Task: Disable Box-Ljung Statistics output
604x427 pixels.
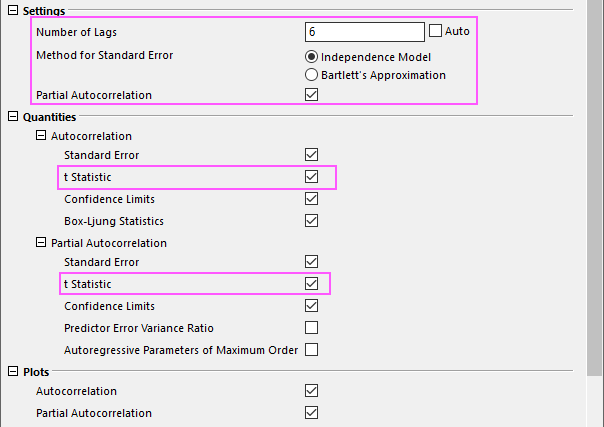Action: pos(311,221)
